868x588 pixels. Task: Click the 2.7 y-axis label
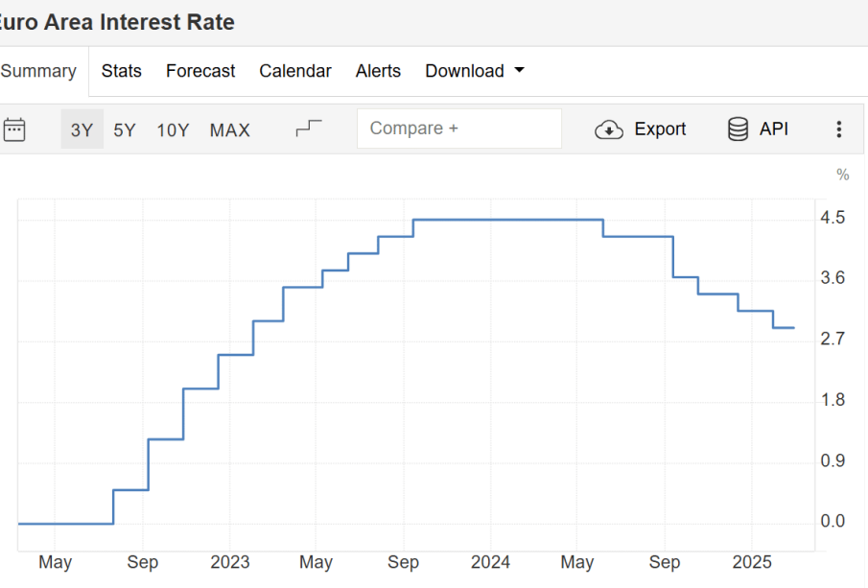click(x=833, y=339)
